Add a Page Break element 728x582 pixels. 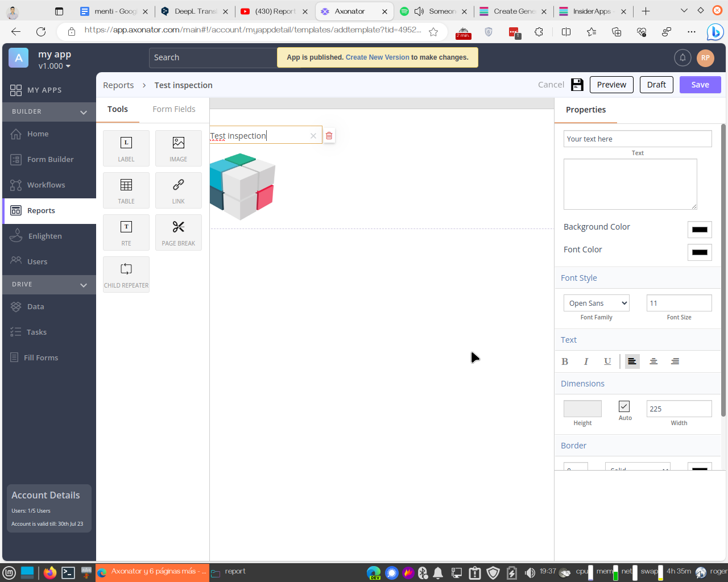click(x=178, y=232)
